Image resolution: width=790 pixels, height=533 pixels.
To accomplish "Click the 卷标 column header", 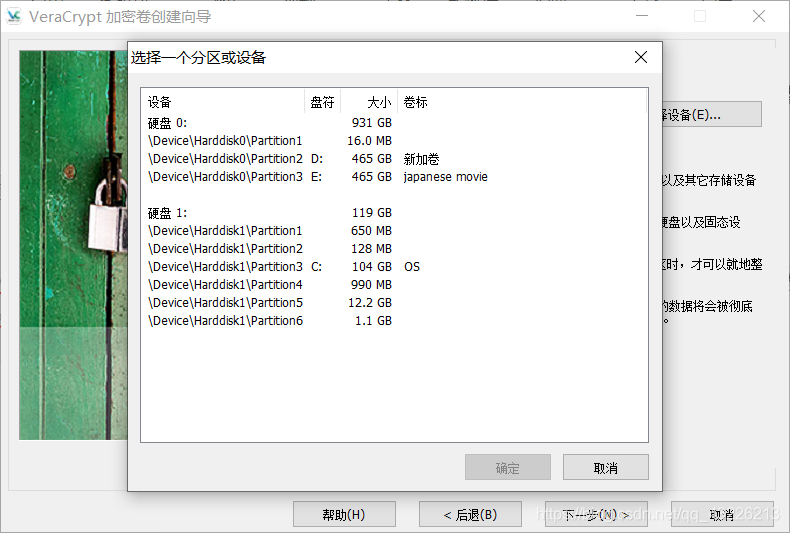I will point(522,102).
